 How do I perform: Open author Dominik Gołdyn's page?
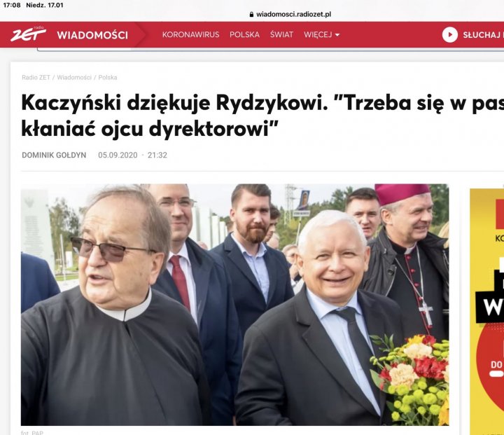tap(54, 155)
